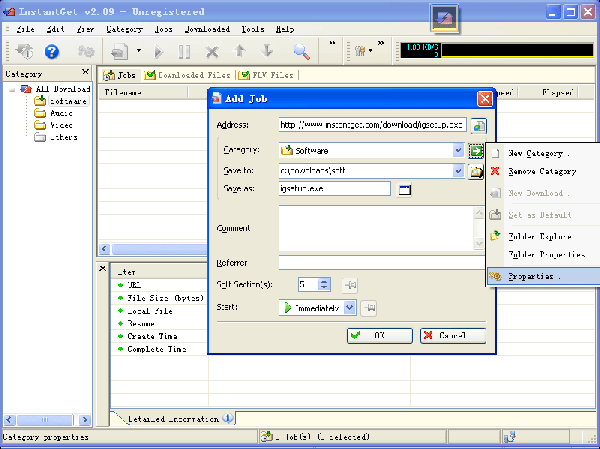Click the icon next to the Address field

(x=478, y=126)
